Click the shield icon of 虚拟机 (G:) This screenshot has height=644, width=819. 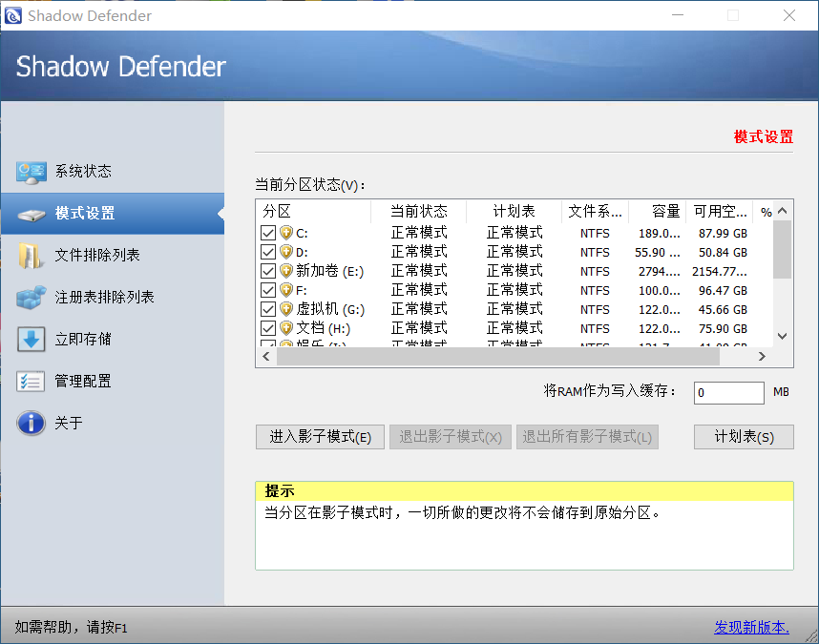pos(286,309)
